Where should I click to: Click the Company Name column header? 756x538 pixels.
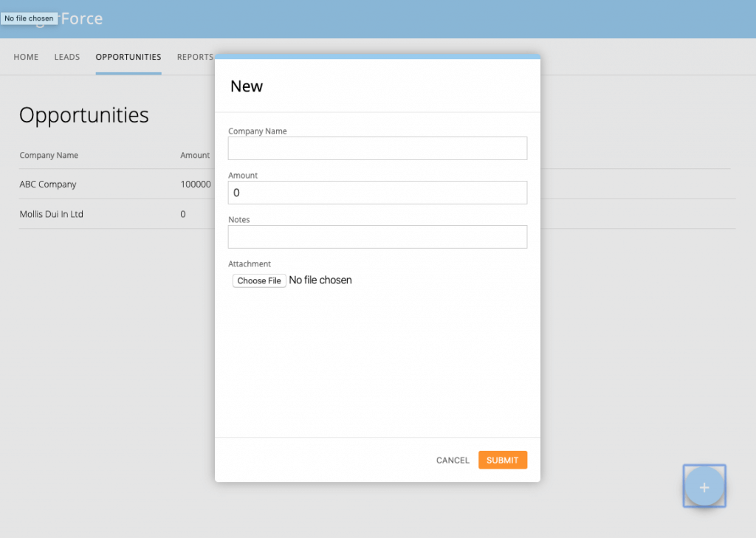click(49, 155)
